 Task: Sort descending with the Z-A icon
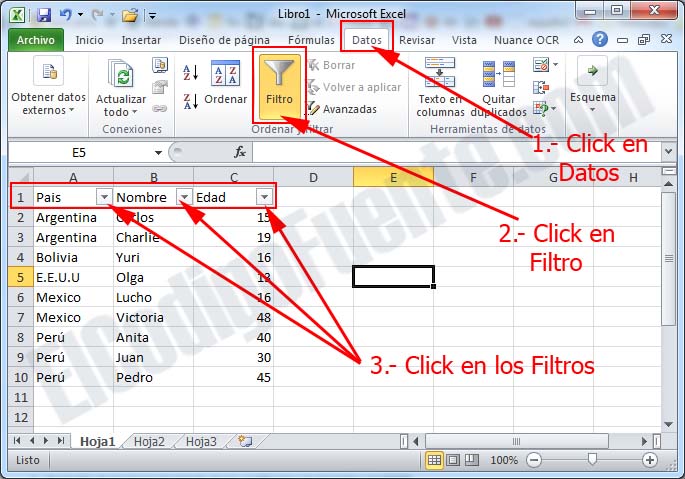click(191, 100)
